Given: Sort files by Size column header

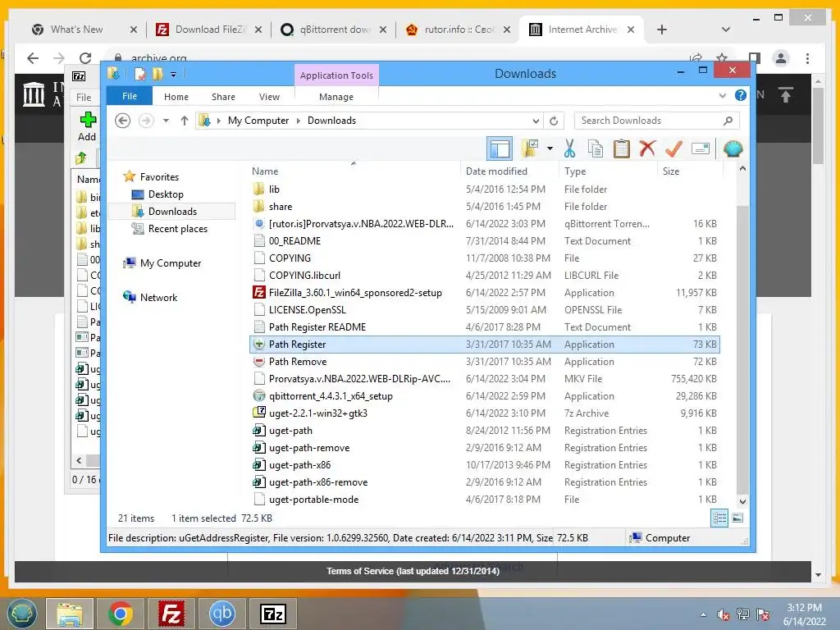Looking at the screenshot, I should pos(671,171).
